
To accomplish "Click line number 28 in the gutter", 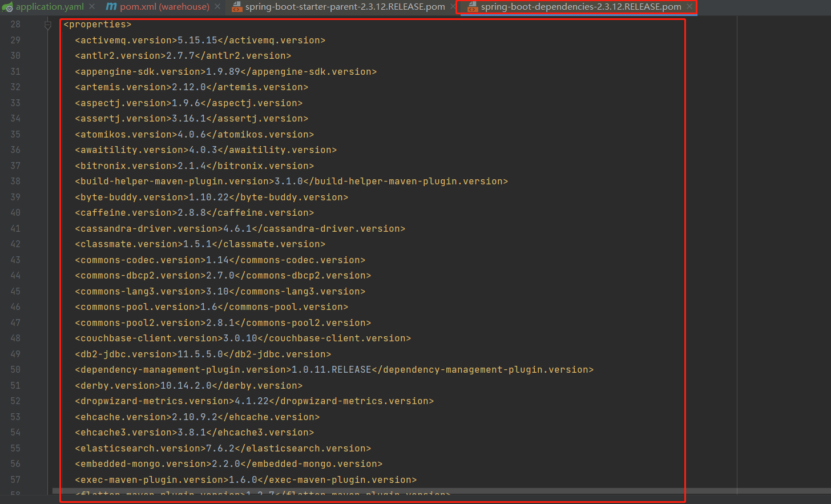I will click(x=15, y=25).
